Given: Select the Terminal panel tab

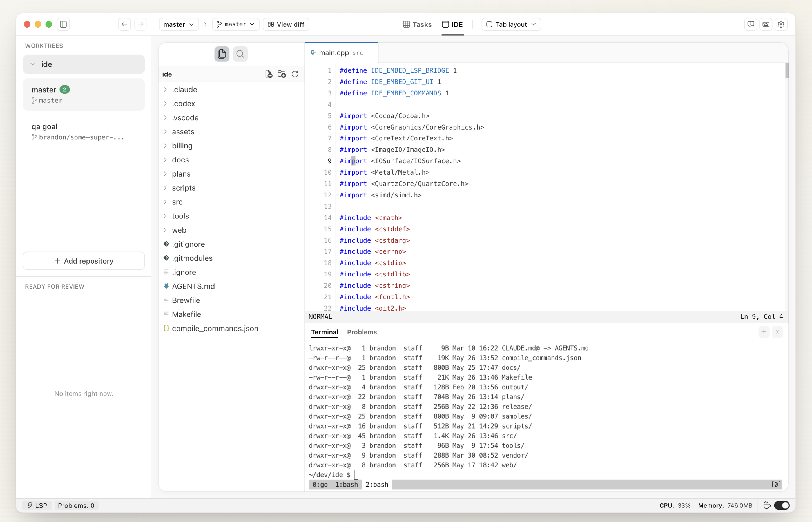Looking at the screenshot, I should pyautogui.click(x=325, y=332).
